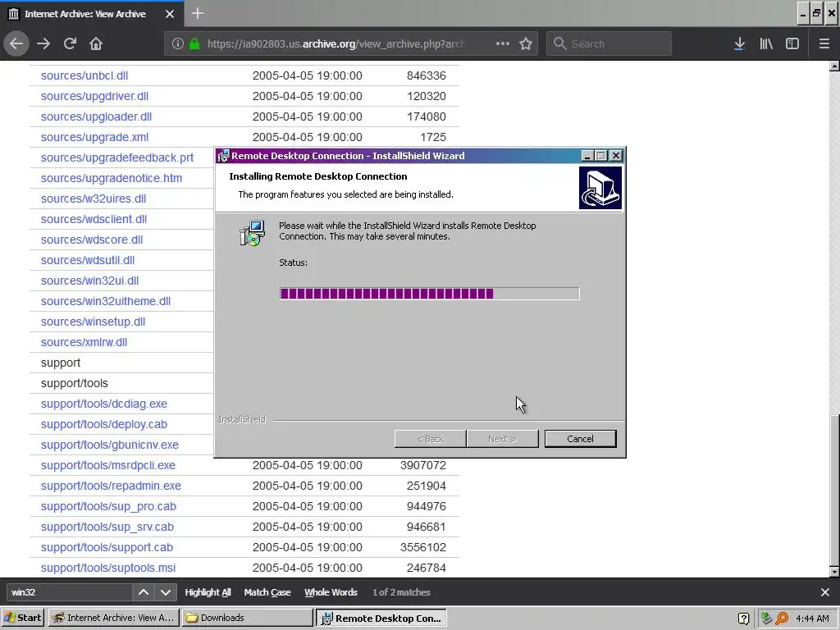Toggle Highlight All in find bar
The width and height of the screenshot is (840, 630).
[208, 592]
